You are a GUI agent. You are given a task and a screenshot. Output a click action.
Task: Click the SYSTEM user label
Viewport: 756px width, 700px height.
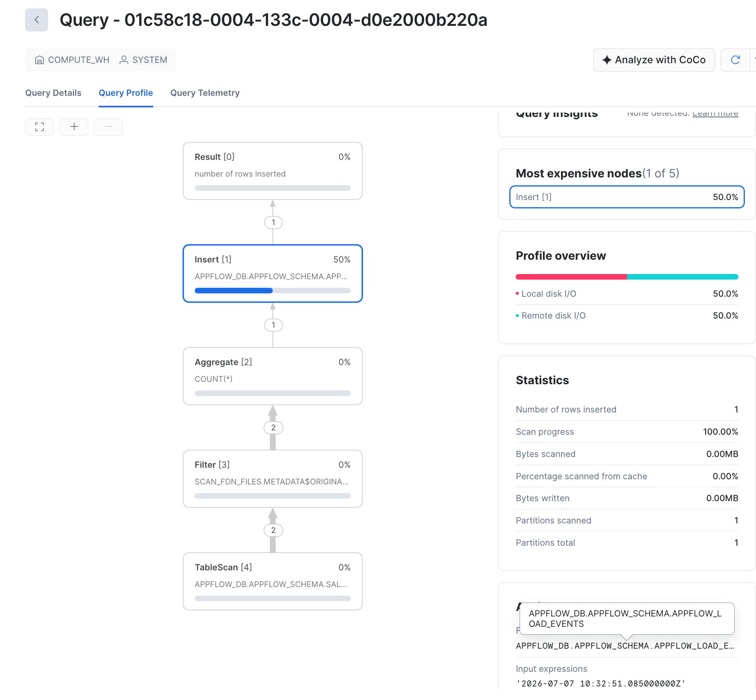click(x=150, y=60)
